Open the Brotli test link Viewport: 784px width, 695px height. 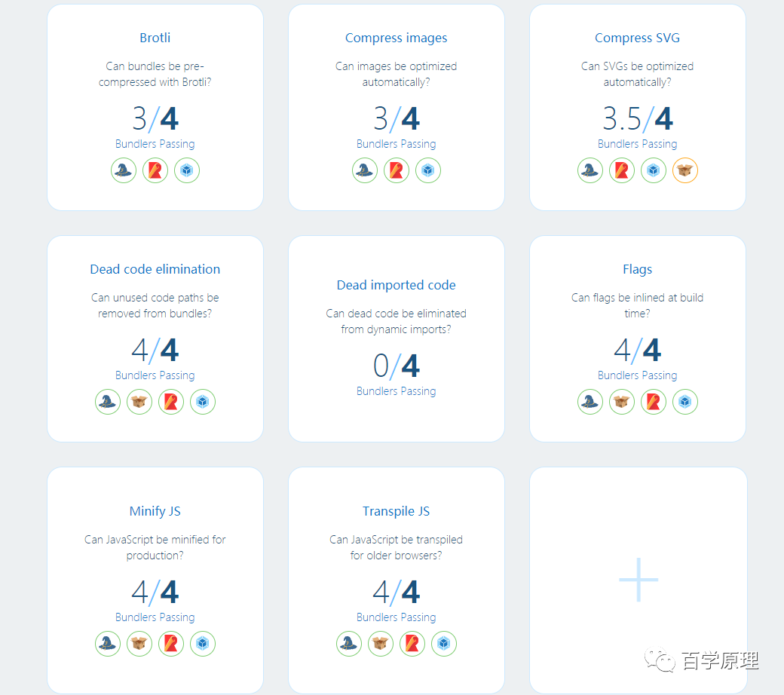point(155,38)
